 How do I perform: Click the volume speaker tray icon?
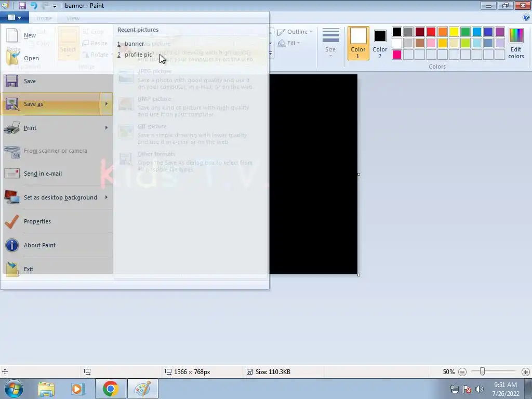[479, 389]
